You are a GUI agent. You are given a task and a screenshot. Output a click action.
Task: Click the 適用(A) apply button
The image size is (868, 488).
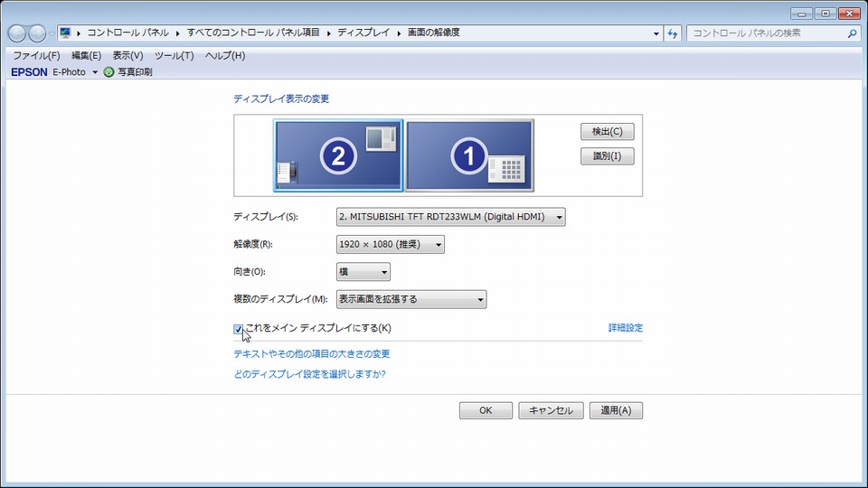616,410
